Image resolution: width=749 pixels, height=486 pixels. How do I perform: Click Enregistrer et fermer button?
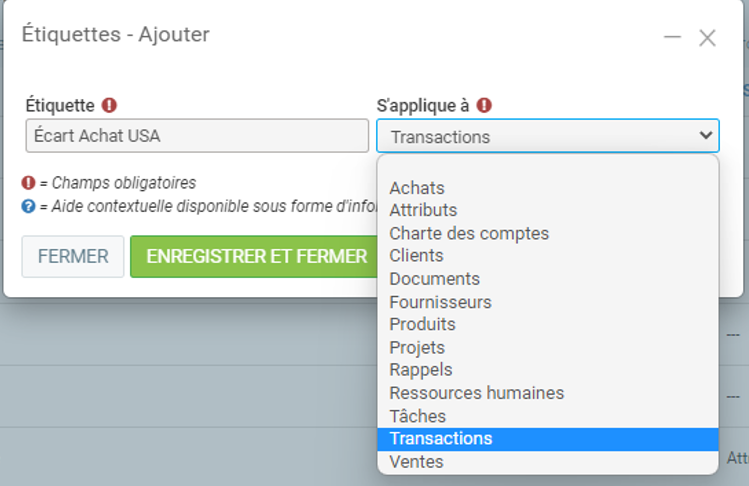click(x=257, y=257)
